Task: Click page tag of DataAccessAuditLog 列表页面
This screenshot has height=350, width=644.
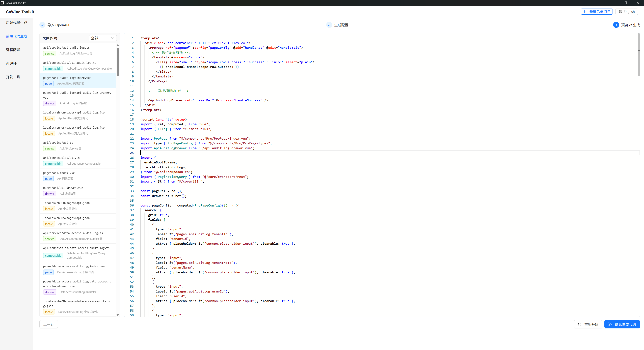Action: (x=48, y=272)
